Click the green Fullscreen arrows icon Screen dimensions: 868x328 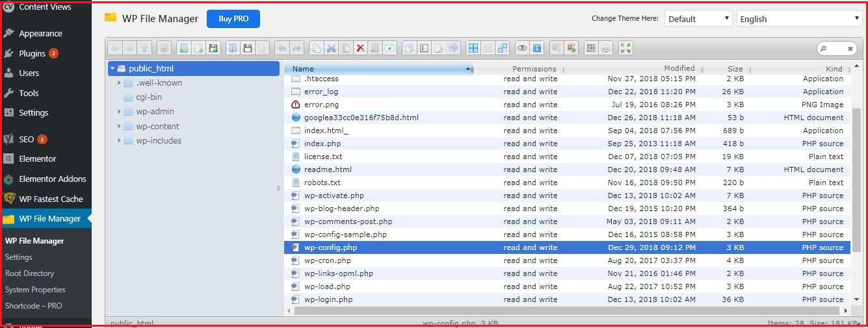(625, 48)
